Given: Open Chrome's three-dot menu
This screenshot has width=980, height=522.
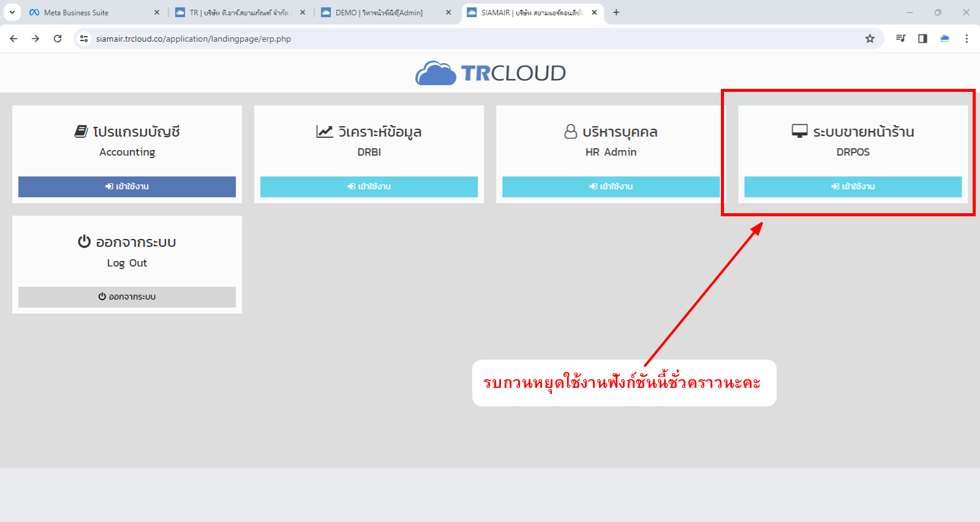Looking at the screenshot, I should point(967,39).
